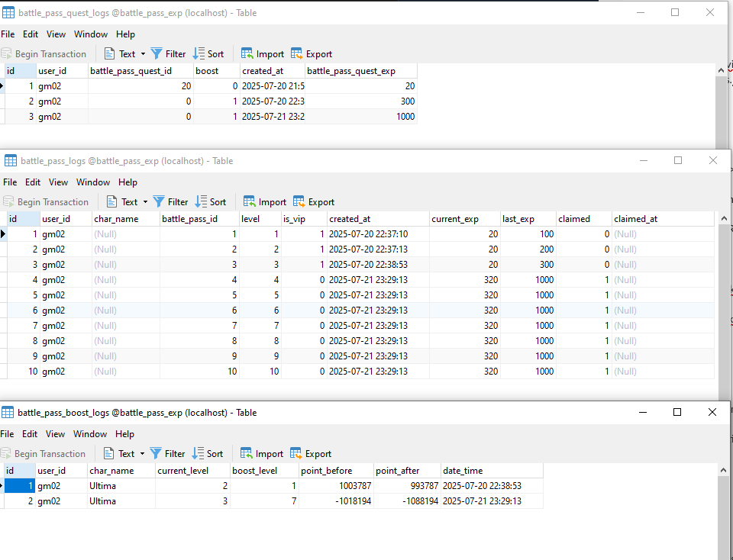This screenshot has height=560, width=733.
Task: Click Export icon in battle_pass_logs window
Action: click(299, 202)
